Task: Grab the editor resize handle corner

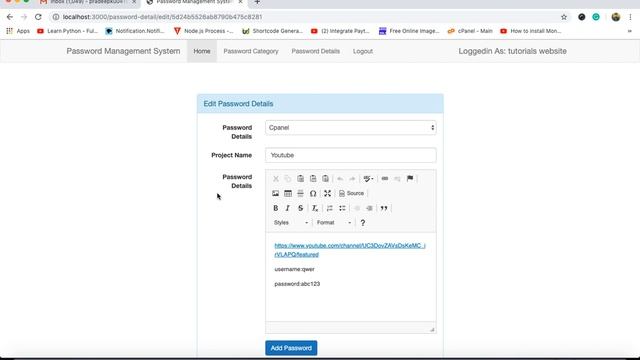Action: point(432,329)
